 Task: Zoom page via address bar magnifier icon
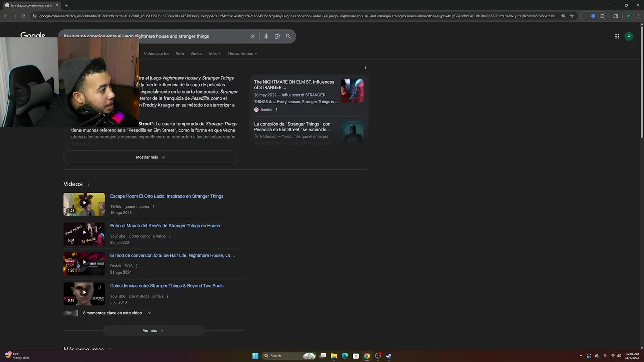coord(563,16)
